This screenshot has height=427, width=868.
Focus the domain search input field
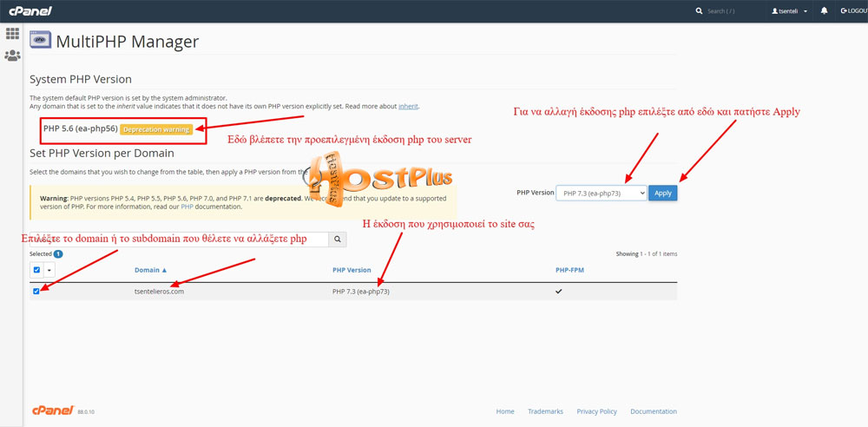179,240
